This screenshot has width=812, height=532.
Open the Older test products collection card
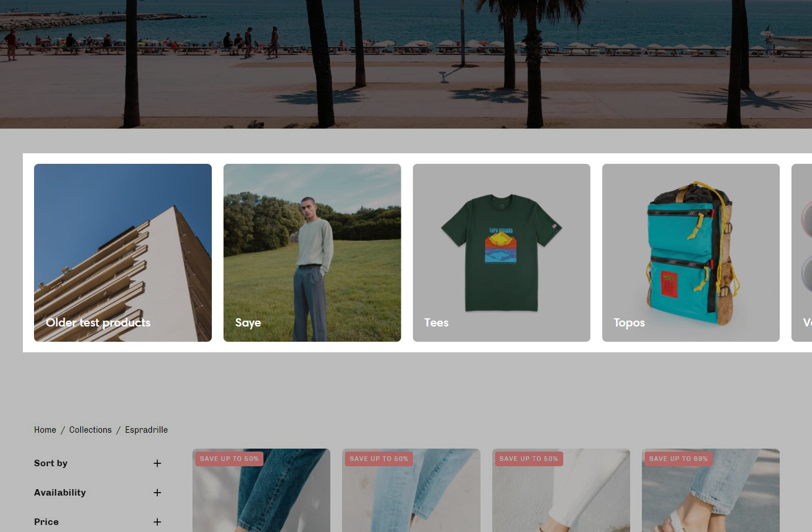[123, 252]
